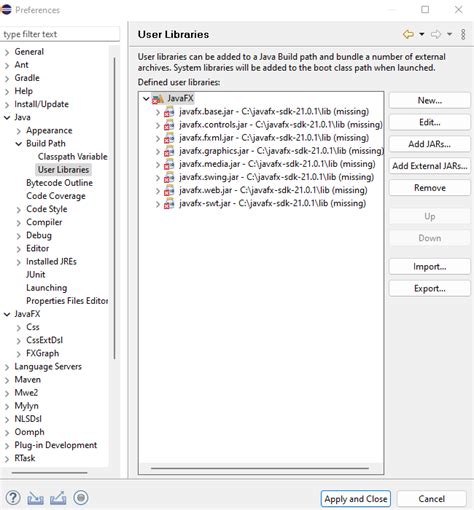The width and height of the screenshot is (474, 510).
Task: Select the Launching preferences page
Action: pyautogui.click(x=47, y=288)
